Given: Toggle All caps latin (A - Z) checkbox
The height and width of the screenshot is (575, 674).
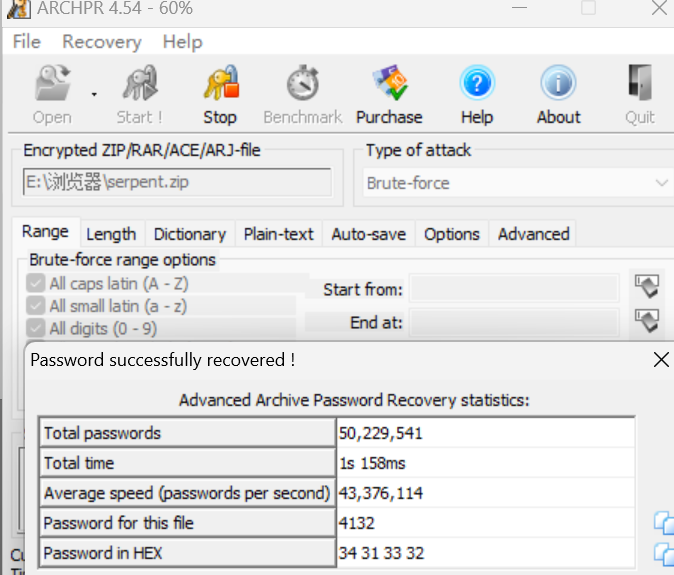Looking at the screenshot, I should tap(36, 283).
